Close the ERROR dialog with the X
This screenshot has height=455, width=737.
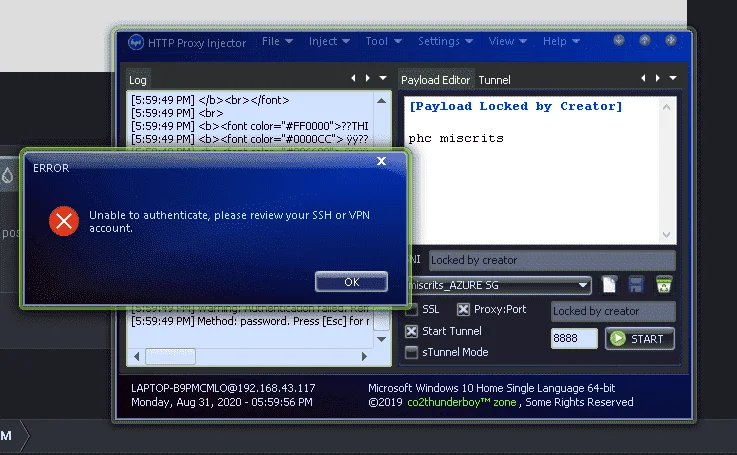382,161
